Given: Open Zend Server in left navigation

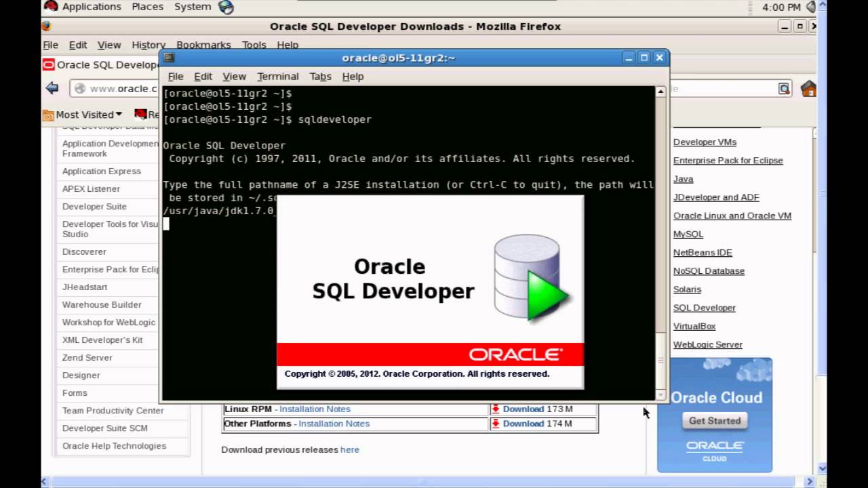Looking at the screenshot, I should point(87,357).
